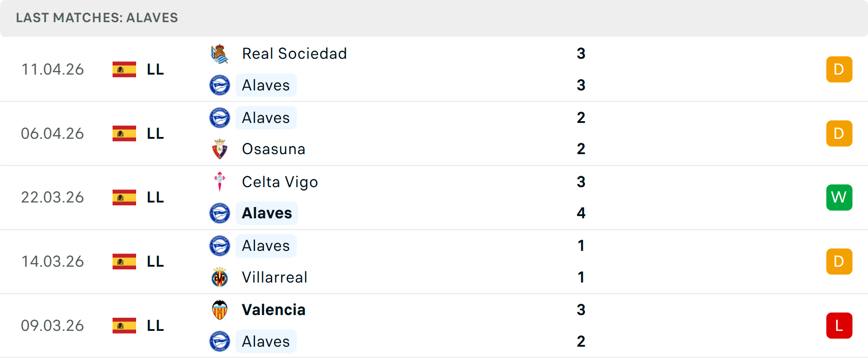
Task: Click the yellow D badge for the Villarreal draw
Action: (x=839, y=261)
